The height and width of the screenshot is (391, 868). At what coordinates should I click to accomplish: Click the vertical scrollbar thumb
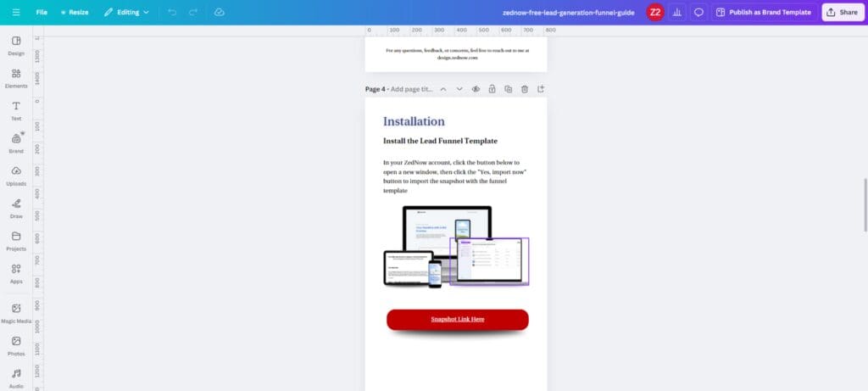pyautogui.click(x=865, y=205)
